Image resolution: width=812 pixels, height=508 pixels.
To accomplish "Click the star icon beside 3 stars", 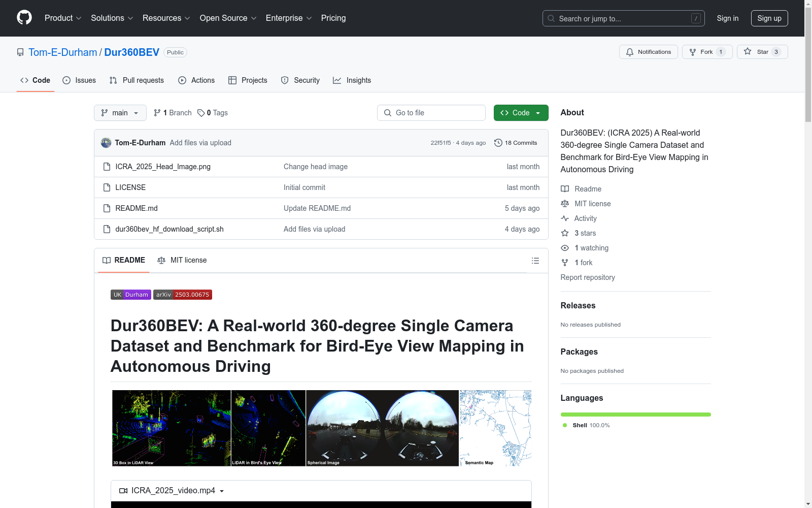I will pyautogui.click(x=565, y=233).
